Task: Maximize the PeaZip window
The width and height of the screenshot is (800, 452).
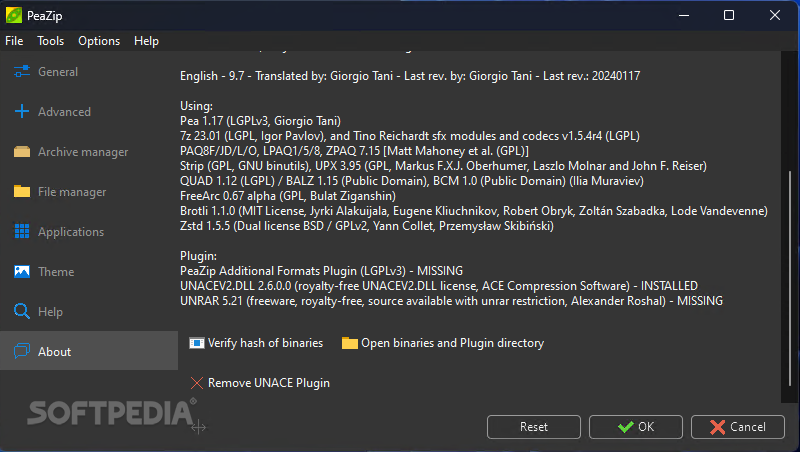Action: pyautogui.click(x=729, y=15)
